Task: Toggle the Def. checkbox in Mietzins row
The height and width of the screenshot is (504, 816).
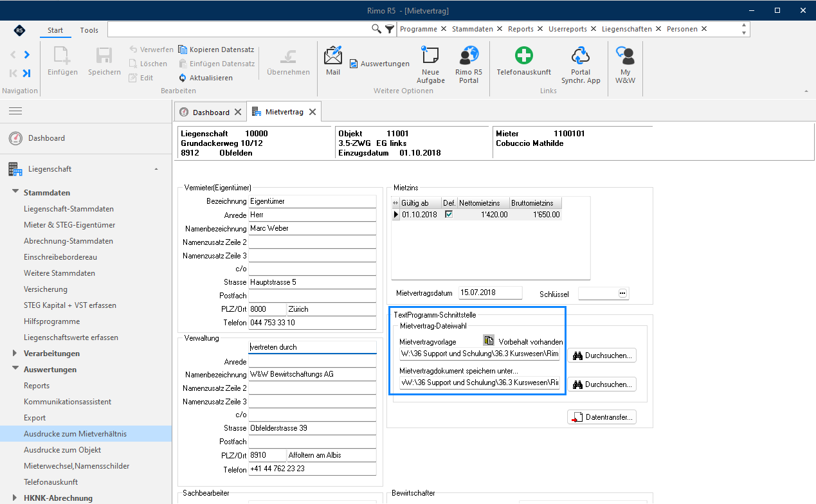Action: pyautogui.click(x=449, y=214)
